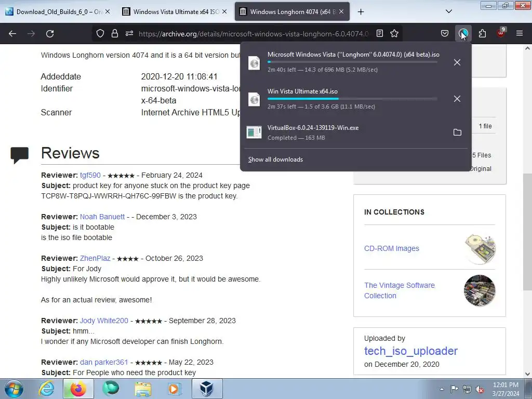Open Windows Media Player from taskbar
The height and width of the screenshot is (399, 532).
click(175, 389)
